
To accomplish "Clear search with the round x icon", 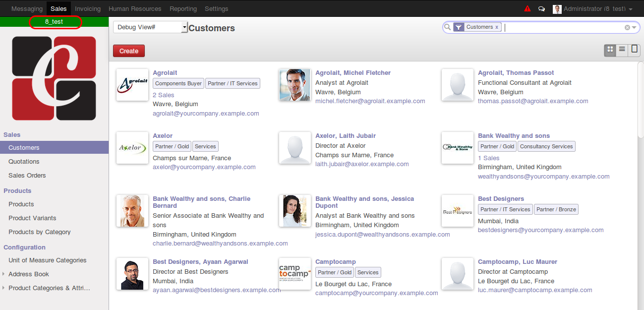I will (627, 27).
